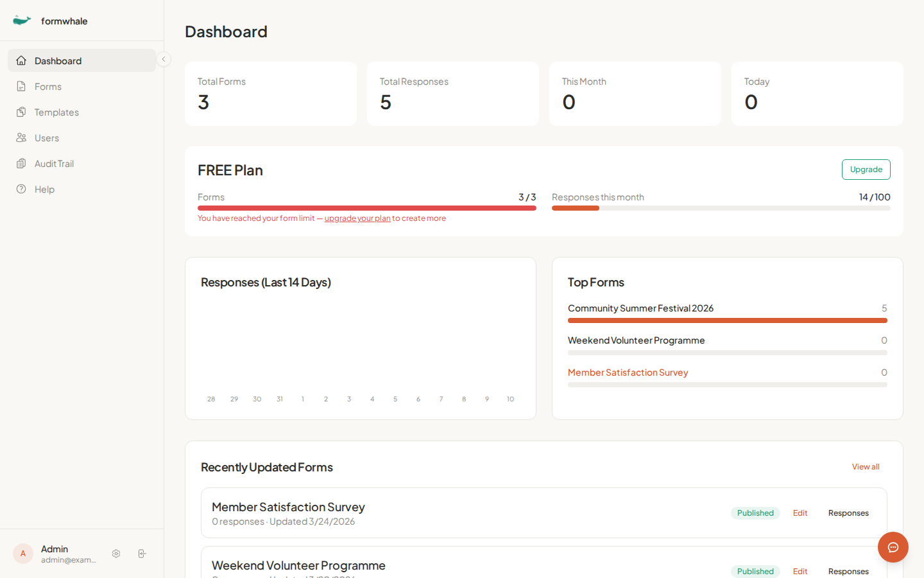Viewport: 924px width, 578px height.
Task: Click the Published badge on Member Satisfaction Survey
Action: (x=755, y=512)
